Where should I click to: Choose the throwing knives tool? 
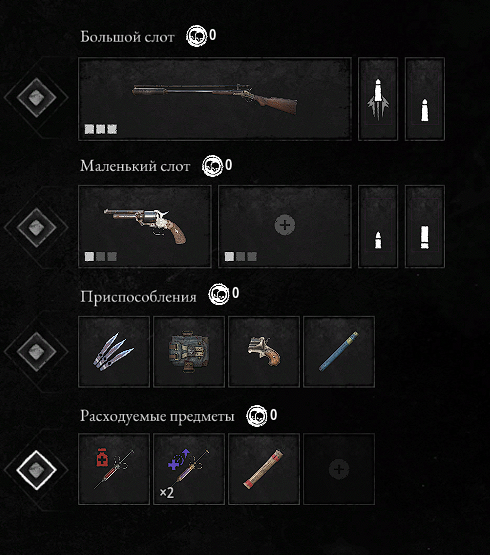pyautogui.click(x=114, y=351)
